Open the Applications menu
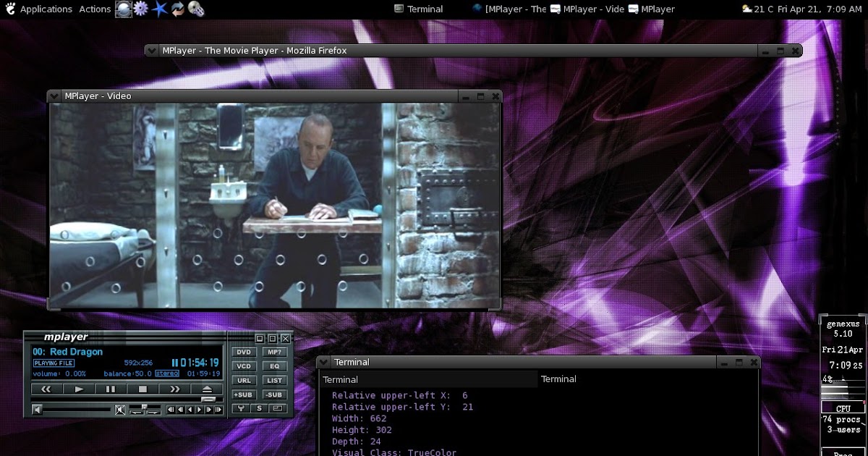 [45, 9]
